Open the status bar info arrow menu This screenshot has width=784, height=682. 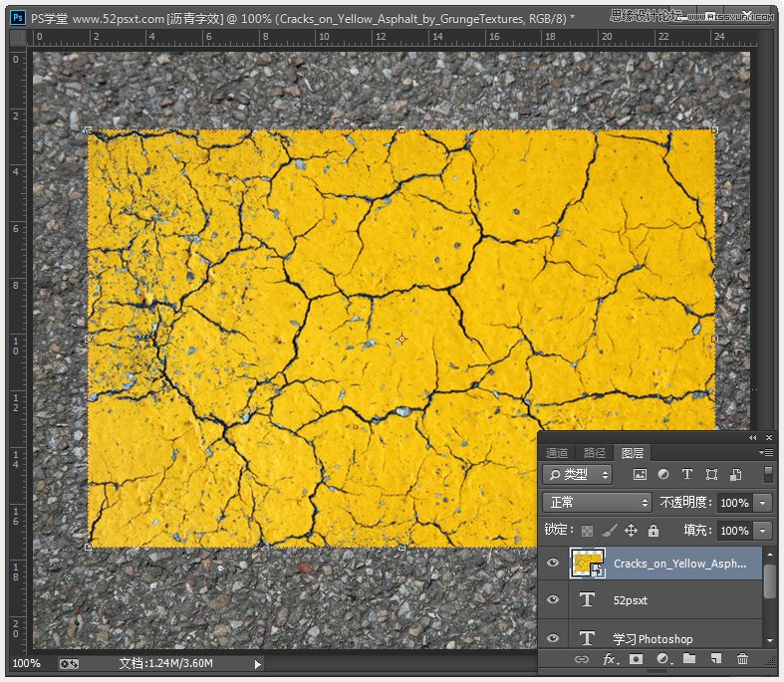[x=257, y=664]
